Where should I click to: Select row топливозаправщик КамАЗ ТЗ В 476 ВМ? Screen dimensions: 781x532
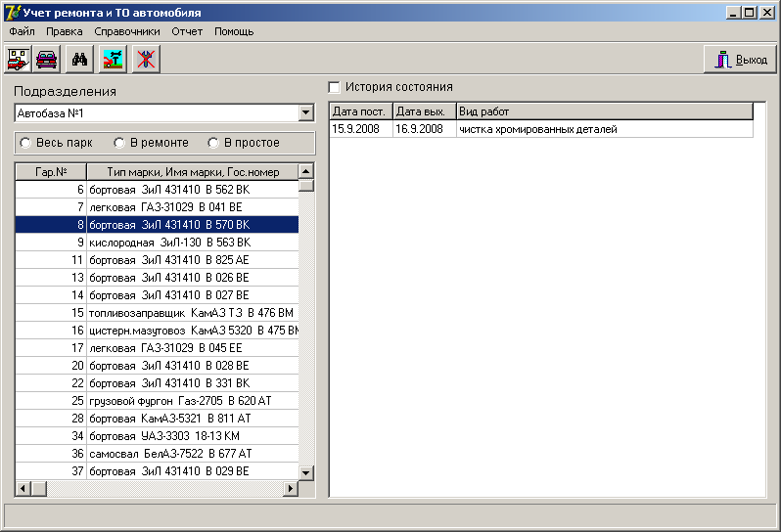(157, 313)
